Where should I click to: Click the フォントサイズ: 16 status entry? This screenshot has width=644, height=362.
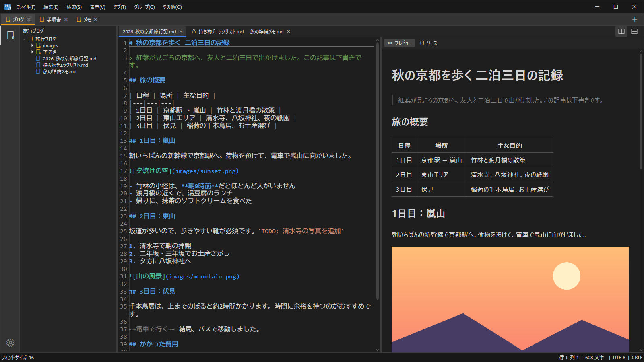pyautogui.click(x=18, y=358)
